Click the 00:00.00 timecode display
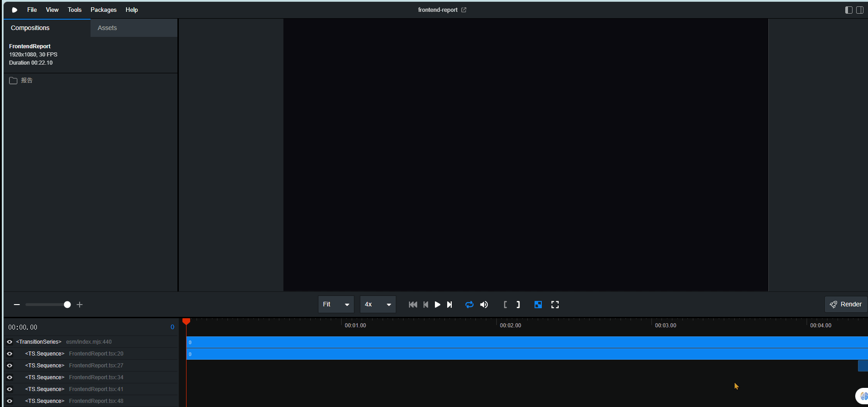The width and height of the screenshot is (868, 407). [x=23, y=327]
